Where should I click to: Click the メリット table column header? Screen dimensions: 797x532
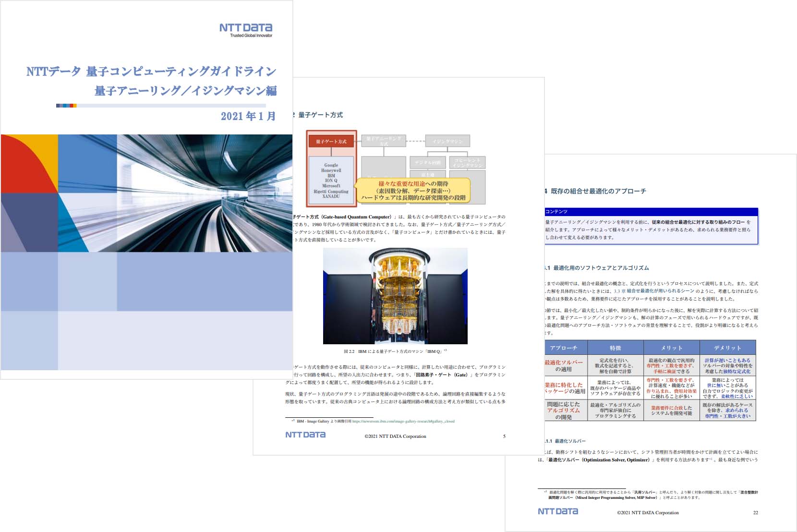[671, 348]
